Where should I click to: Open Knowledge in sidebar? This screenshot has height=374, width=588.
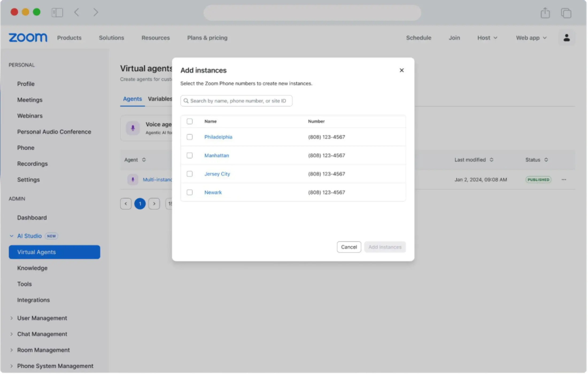pyautogui.click(x=32, y=268)
